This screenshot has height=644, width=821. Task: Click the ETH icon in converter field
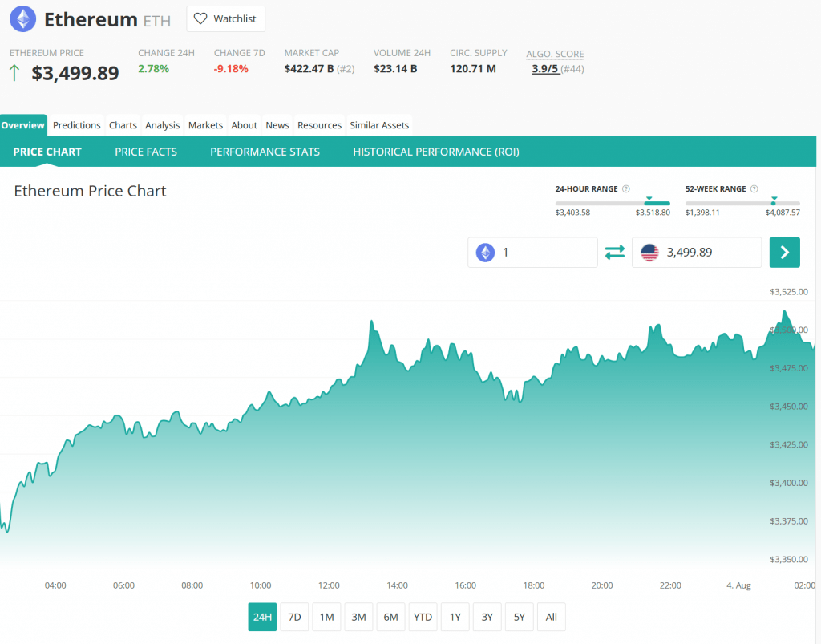(486, 253)
